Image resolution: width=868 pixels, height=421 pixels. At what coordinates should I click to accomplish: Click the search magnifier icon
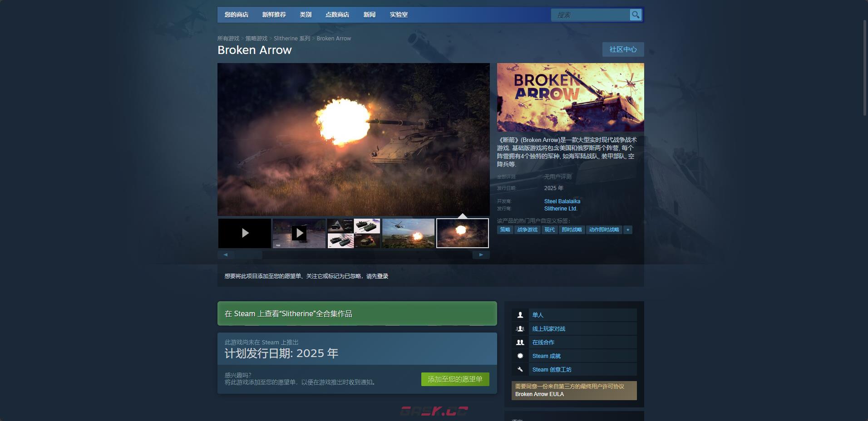pyautogui.click(x=636, y=15)
